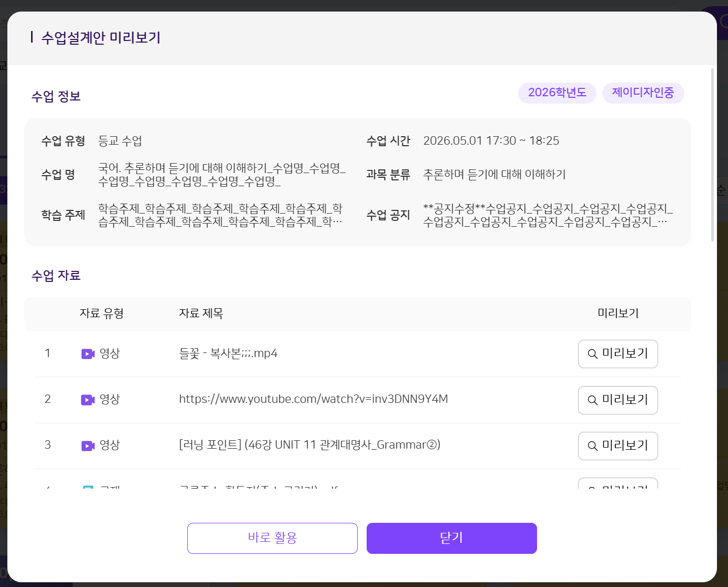
Task: Click the YouTube URL text
Action: click(314, 399)
